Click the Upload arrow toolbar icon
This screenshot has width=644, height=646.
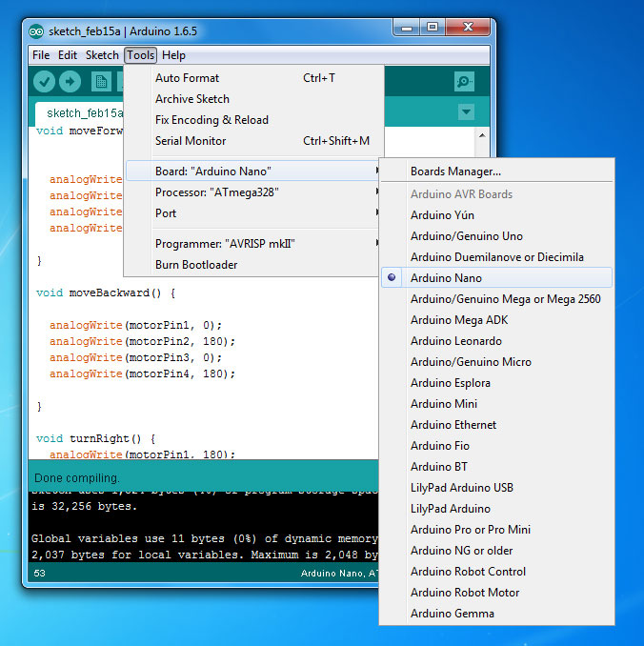point(70,82)
